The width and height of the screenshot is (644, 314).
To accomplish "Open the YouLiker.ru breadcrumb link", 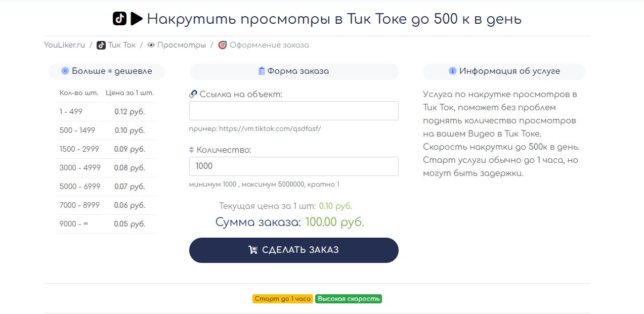I will (x=64, y=45).
